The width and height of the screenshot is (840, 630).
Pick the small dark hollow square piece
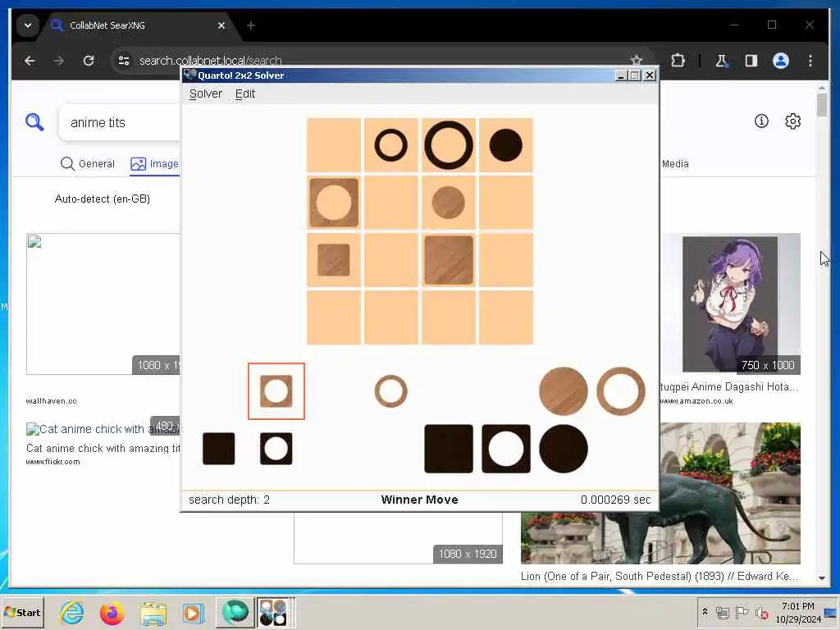(x=276, y=449)
